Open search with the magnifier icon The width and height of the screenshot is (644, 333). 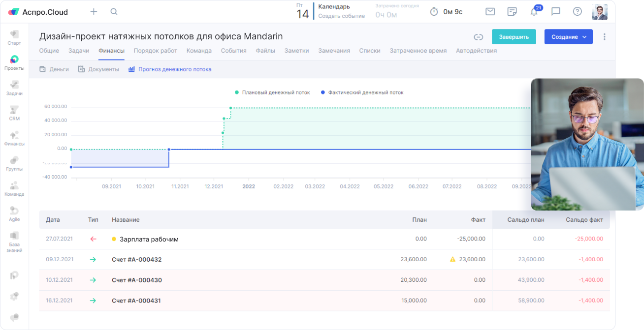point(114,12)
